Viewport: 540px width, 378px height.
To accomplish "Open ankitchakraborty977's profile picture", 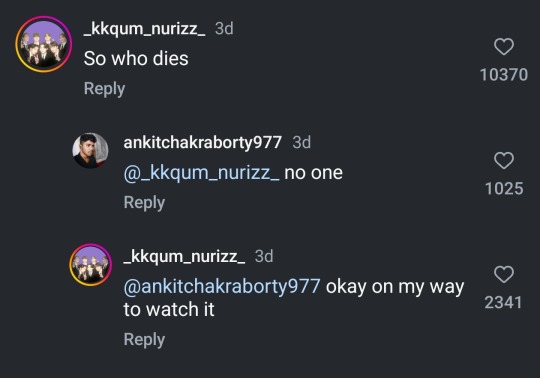I will coord(90,150).
